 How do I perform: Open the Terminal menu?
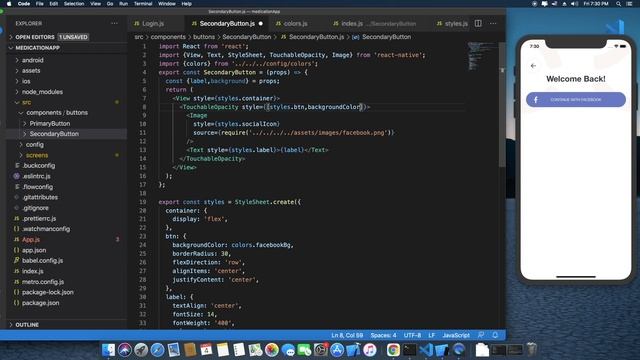(x=143, y=4)
